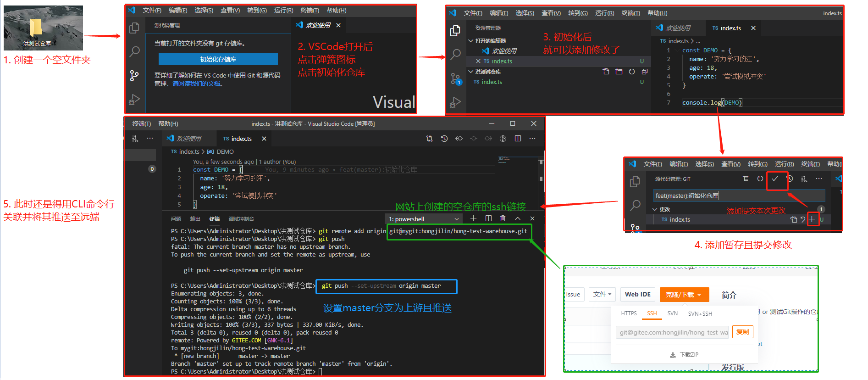868x380 pixels.
Task: Switch to the 输出 panel tab
Action: [195, 219]
